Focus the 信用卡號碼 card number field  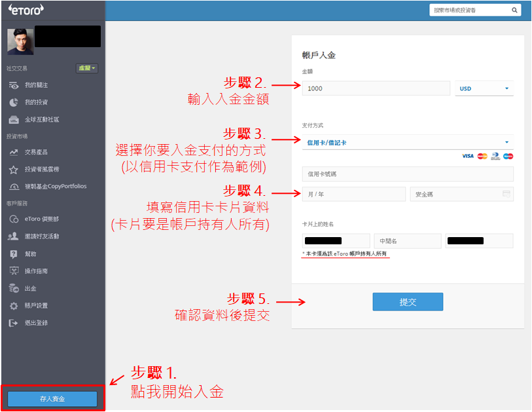click(x=408, y=174)
